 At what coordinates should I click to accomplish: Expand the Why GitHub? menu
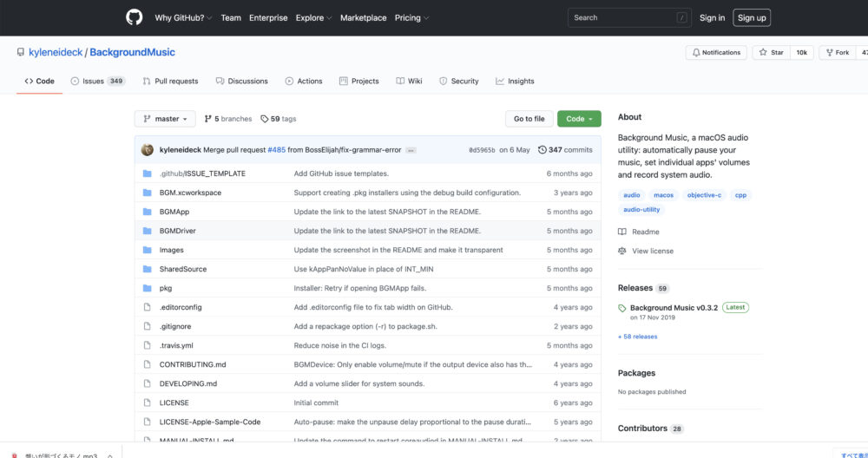(183, 17)
